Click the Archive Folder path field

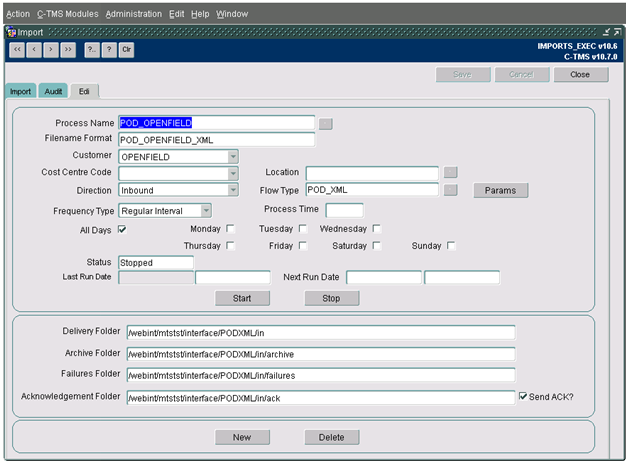(x=321, y=354)
